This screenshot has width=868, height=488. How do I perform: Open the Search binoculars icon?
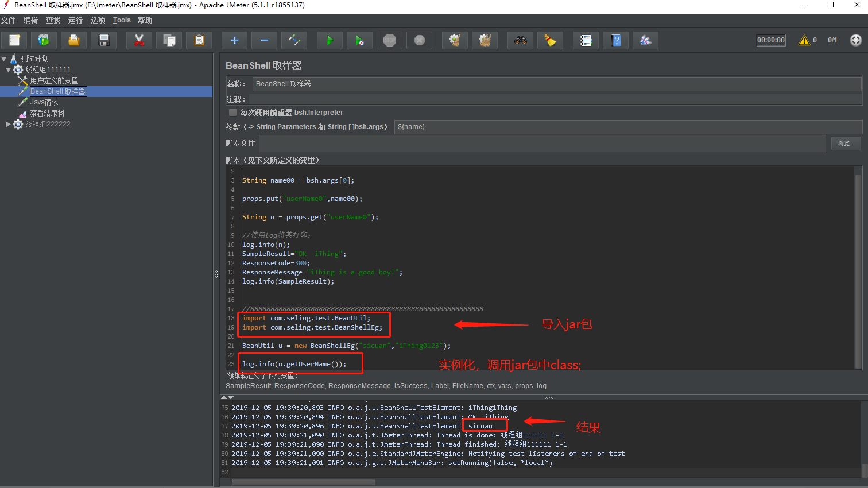click(520, 40)
